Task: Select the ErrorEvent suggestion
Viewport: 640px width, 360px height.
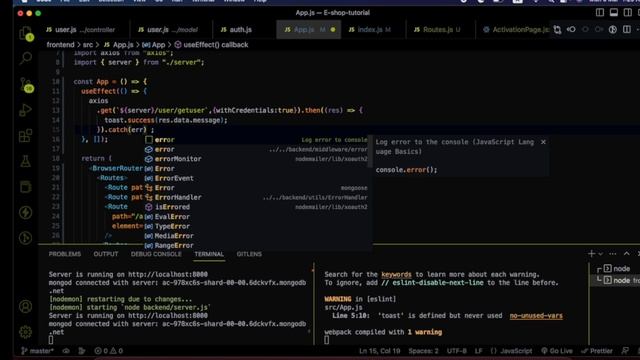Action: pos(256,178)
